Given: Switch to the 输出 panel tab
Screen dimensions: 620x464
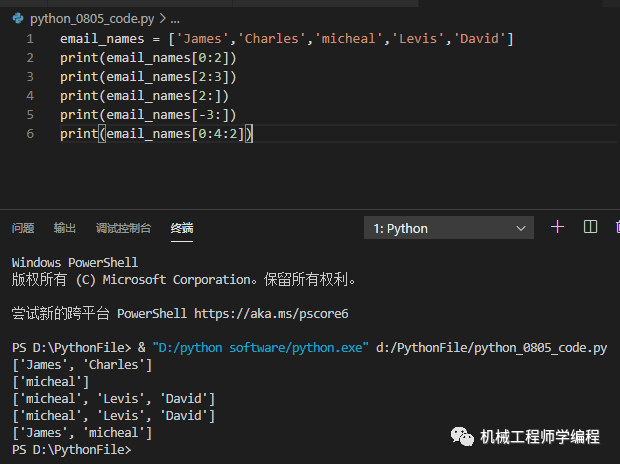Looking at the screenshot, I should tap(65, 228).
